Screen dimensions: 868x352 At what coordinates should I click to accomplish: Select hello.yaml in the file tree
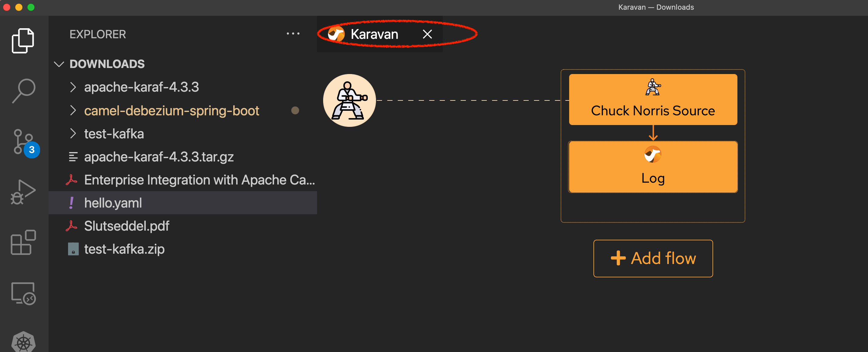pos(113,203)
